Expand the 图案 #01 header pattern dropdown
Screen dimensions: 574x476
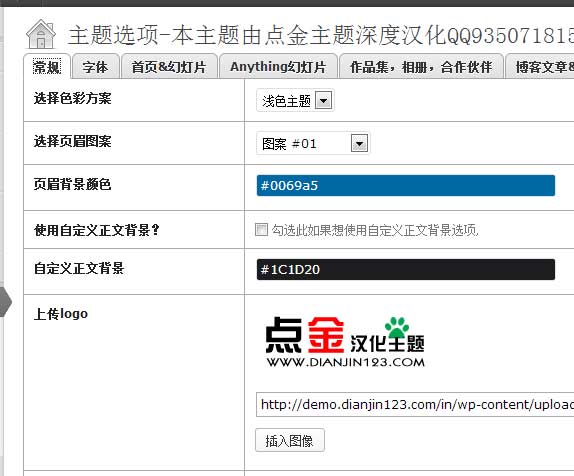[x=313, y=143]
